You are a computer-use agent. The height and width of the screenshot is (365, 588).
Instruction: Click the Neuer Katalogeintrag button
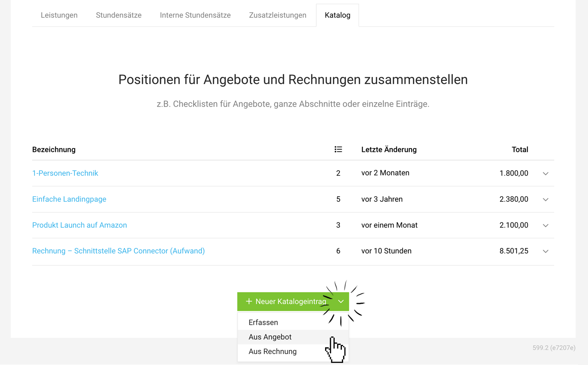[x=288, y=301]
